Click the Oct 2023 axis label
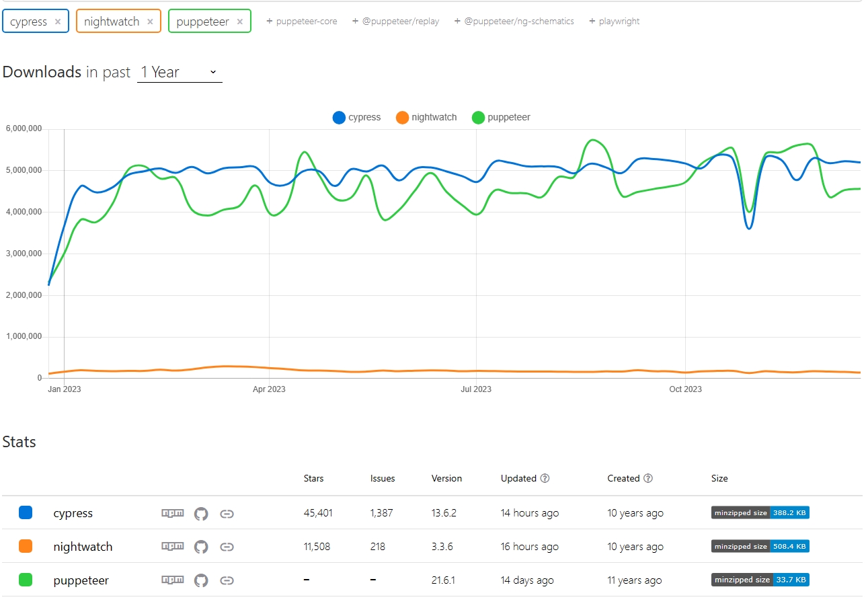Screen dimensions: 868x616 pos(686,389)
